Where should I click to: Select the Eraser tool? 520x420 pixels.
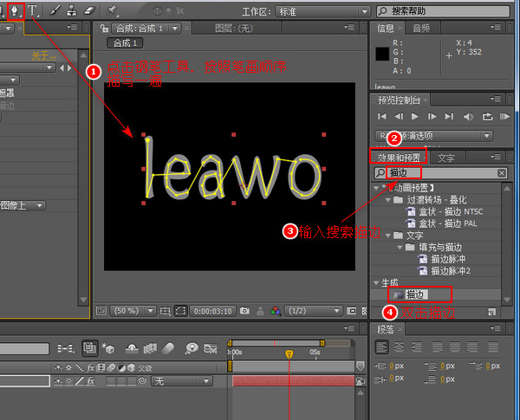[x=89, y=10]
